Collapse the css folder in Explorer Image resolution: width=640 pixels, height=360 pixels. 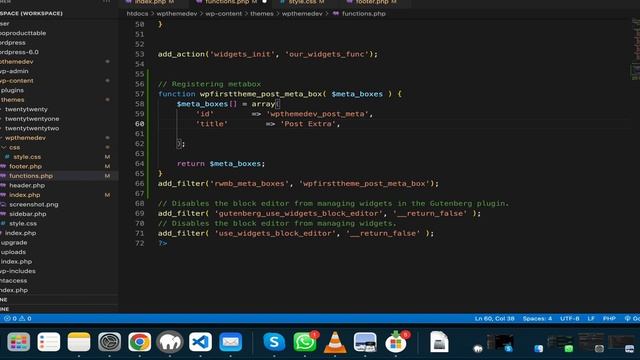tap(14, 147)
